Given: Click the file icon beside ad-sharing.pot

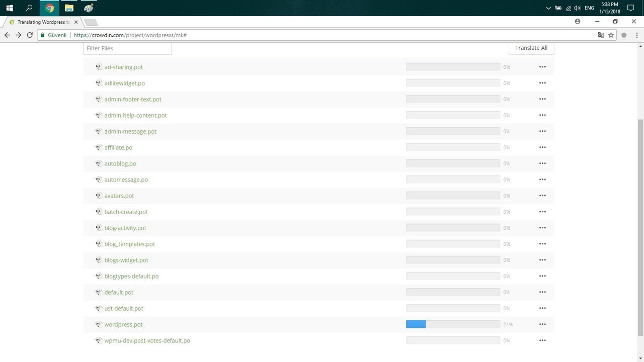Looking at the screenshot, I should 99,67.
